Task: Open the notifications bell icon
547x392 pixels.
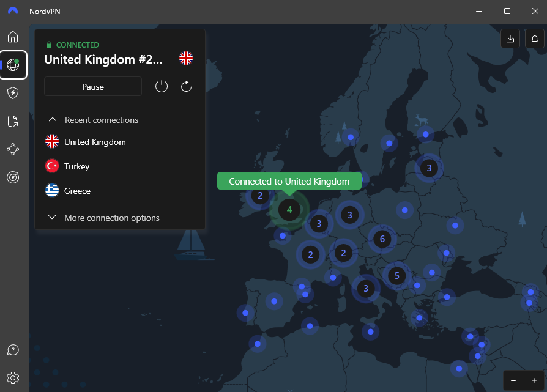Action: point(534,39)
